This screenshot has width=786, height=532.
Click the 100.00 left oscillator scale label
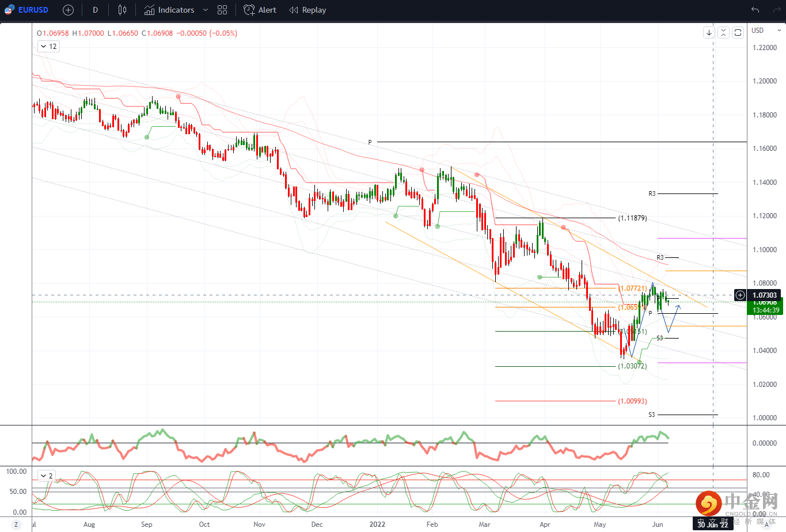point(16,472)
